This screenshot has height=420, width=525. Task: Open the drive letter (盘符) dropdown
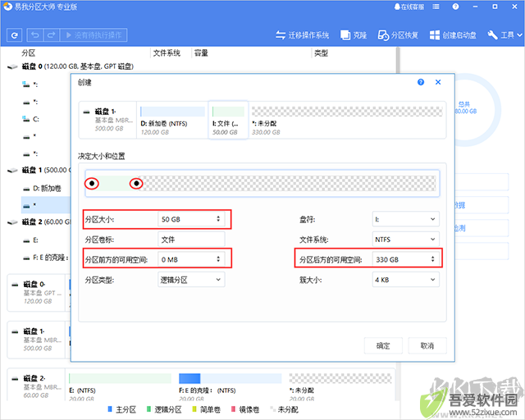[x=406, y=219]
